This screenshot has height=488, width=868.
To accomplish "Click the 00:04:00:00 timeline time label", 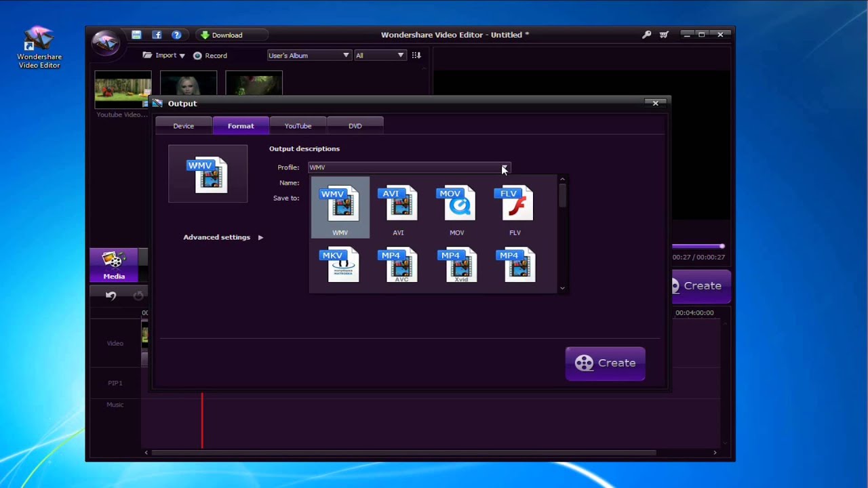I will pos(694,313).
